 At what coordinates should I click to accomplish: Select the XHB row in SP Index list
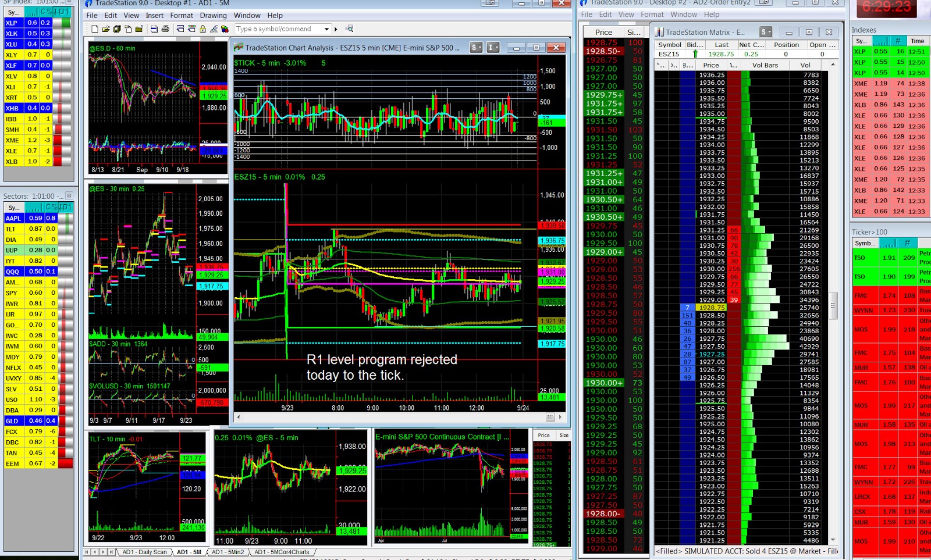(37, 108)
